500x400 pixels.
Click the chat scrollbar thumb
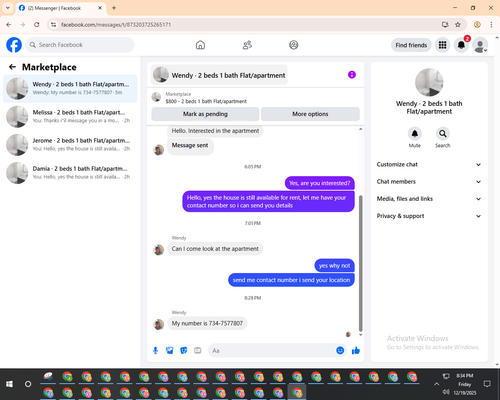click(x=360, y=263)
